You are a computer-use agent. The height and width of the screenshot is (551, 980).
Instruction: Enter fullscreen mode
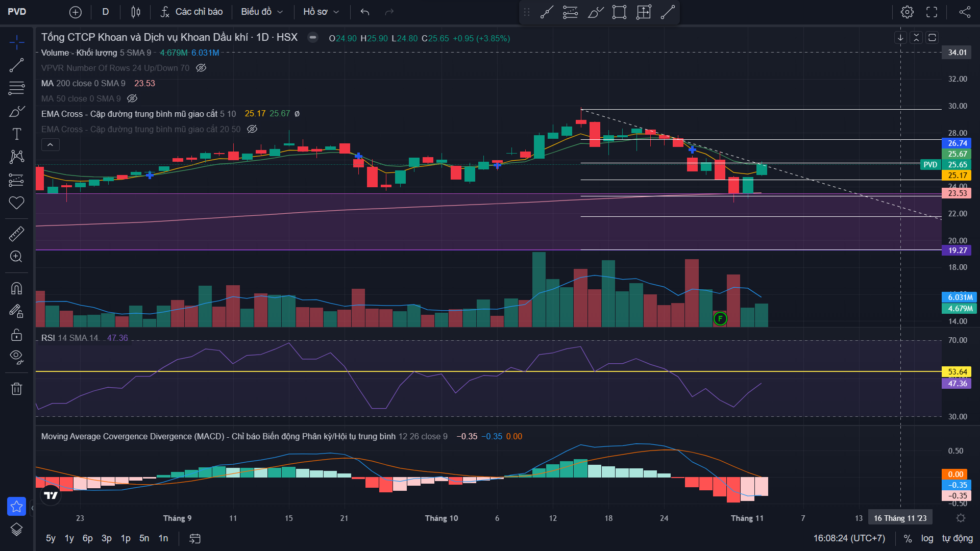[932, 12]
